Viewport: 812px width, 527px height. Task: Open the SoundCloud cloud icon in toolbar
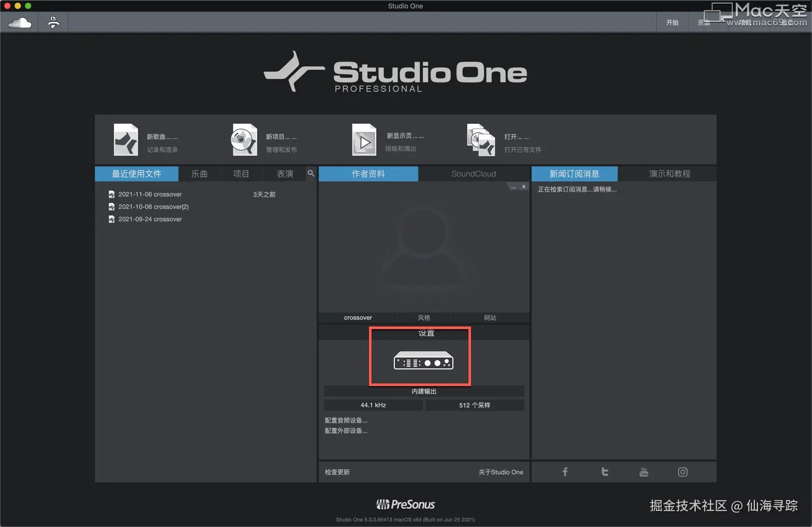pyautogui.click(x=20, y=23)
